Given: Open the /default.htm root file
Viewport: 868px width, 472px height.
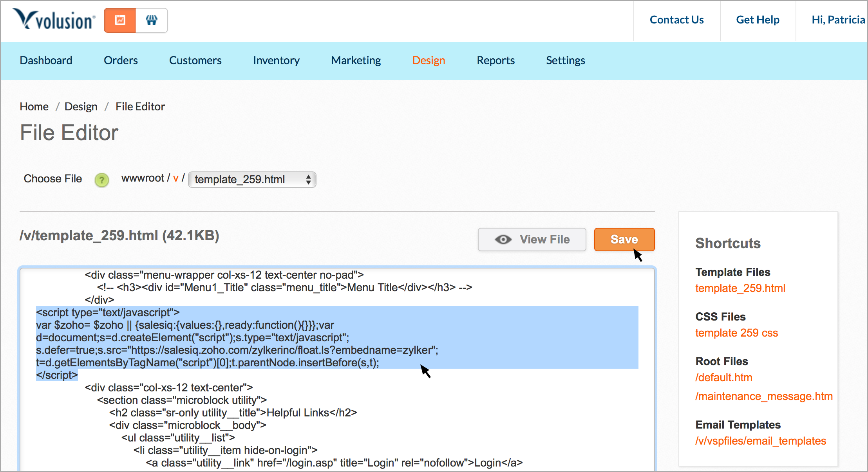Looking at the screenshot, I should pos(723,378).
